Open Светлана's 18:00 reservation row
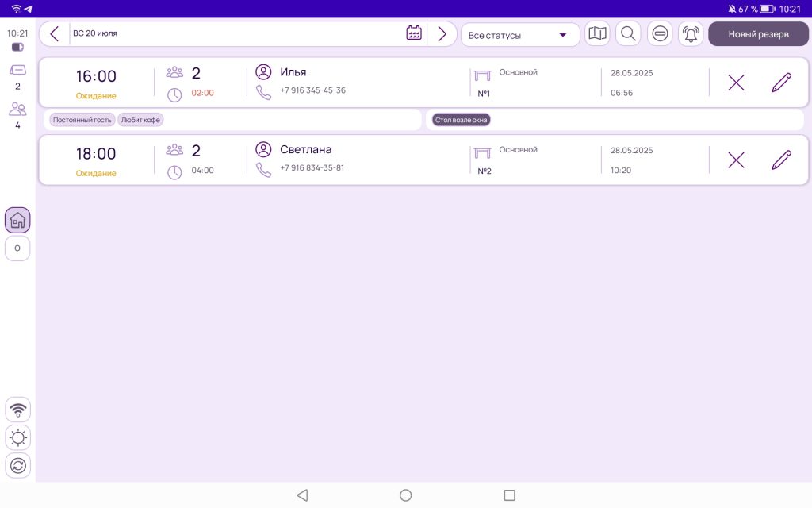The image size is (812, 508). coord(357,160)
